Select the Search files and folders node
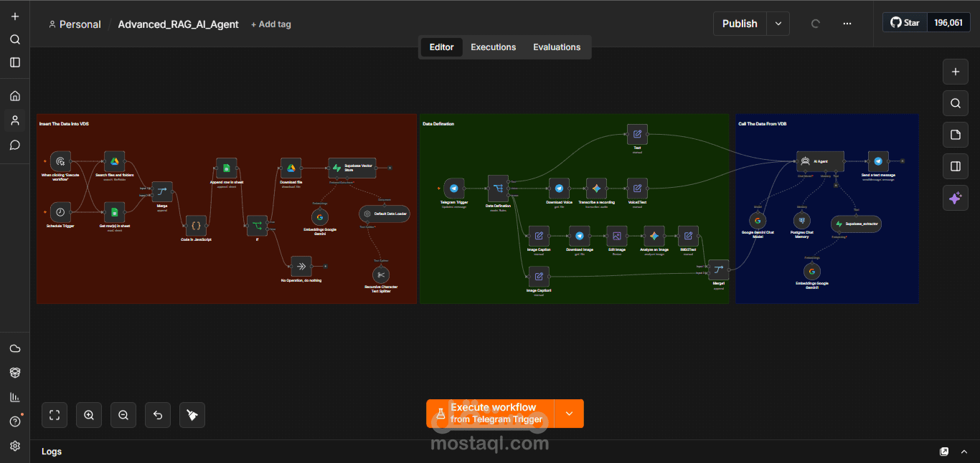 tap(114, 161)
